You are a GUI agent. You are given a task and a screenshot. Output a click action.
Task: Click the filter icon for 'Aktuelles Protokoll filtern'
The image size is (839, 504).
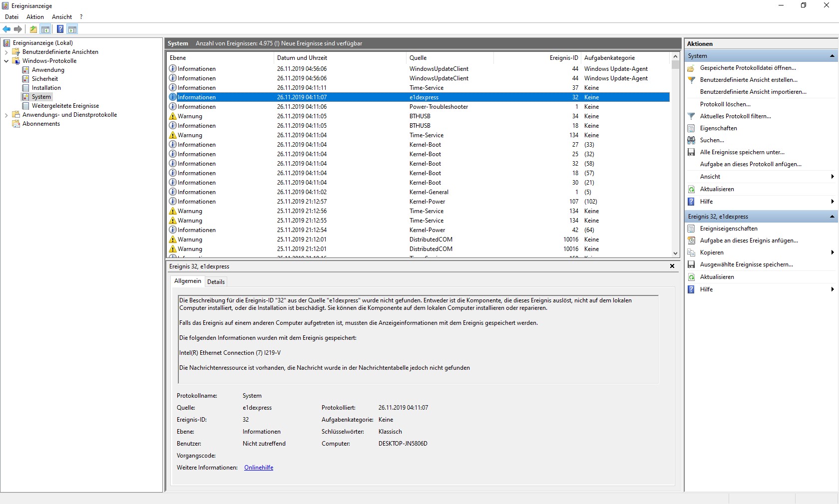(x=691, y=116)
